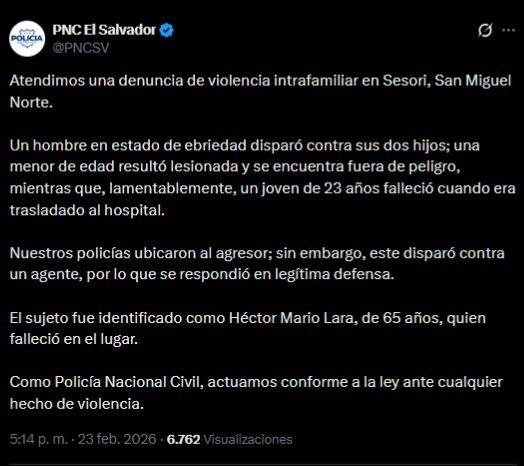Open the PNC Policía profile avatar
524x466 pixels.
click(x=27, y=39)
